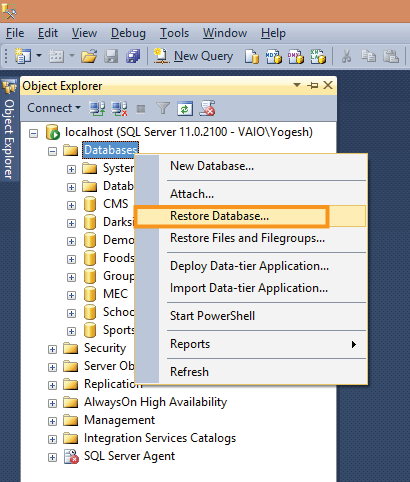Viewport: 410px width, 482px height.
Task: Start a New Query
Action: [x=193, y=56]
